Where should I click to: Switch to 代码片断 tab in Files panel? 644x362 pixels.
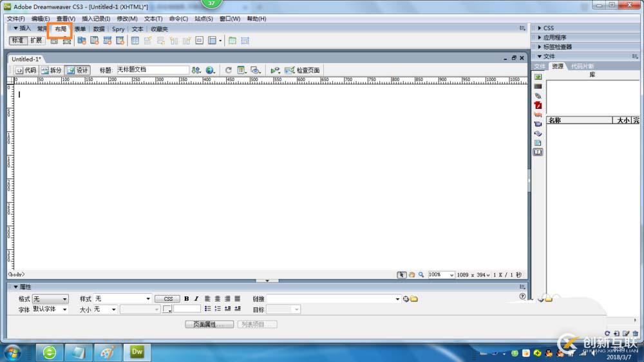pyautogui.click(x=582, y=66)
